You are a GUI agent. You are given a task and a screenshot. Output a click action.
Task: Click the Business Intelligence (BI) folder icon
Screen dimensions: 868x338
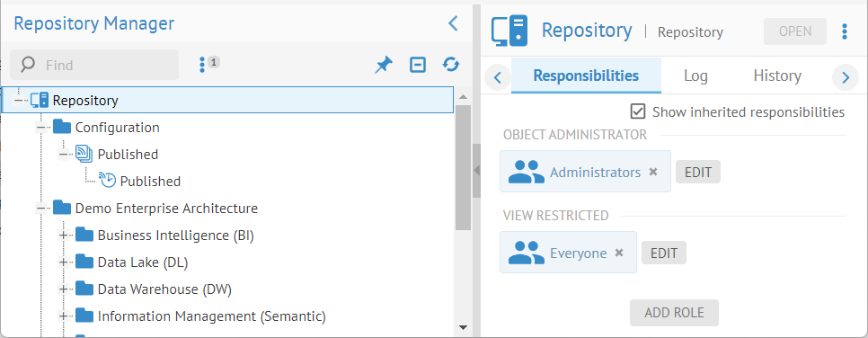(x=84, y=235)
